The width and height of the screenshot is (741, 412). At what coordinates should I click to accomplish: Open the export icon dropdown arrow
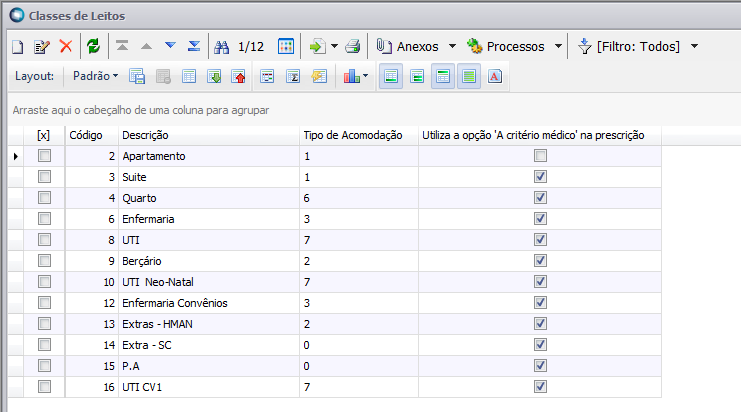[335, 46]
